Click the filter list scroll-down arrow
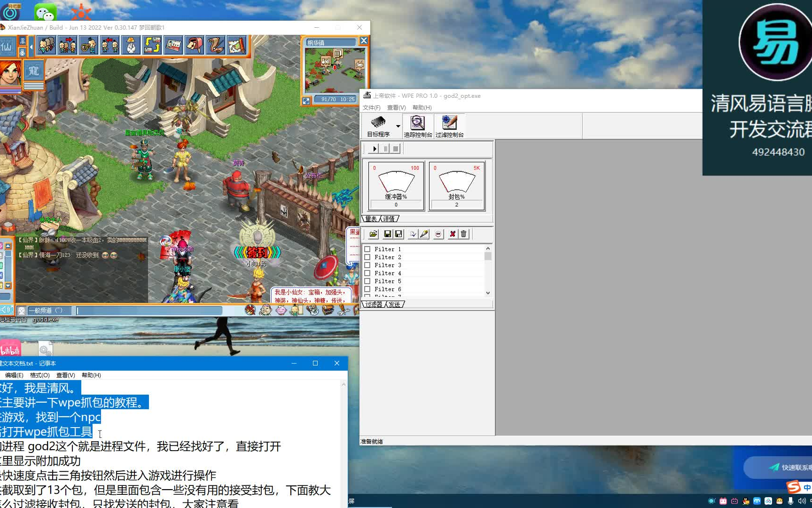The image size is (812, 508). [488, 293]
